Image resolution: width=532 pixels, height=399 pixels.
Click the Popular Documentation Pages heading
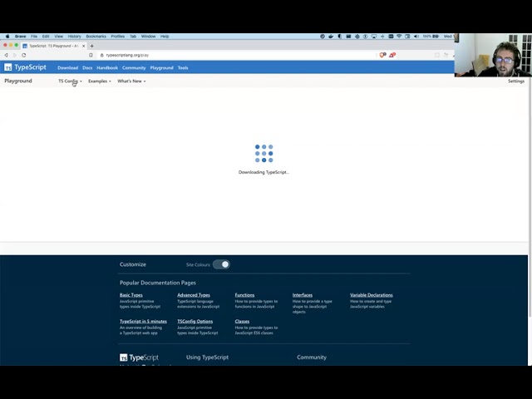[x=158, y=283]
